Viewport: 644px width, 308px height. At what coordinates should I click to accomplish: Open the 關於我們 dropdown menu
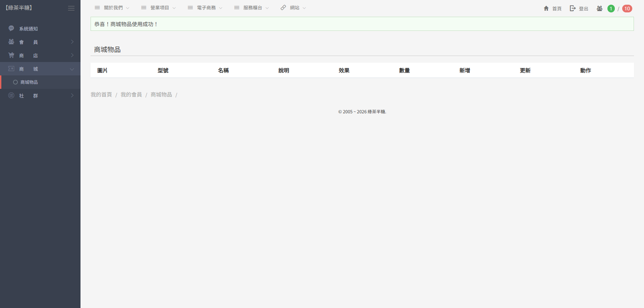click(113, 8)
